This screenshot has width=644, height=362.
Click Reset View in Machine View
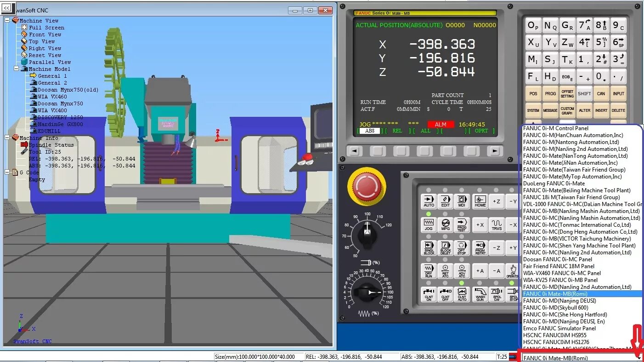pyautogui.click(x=45, y=55)
